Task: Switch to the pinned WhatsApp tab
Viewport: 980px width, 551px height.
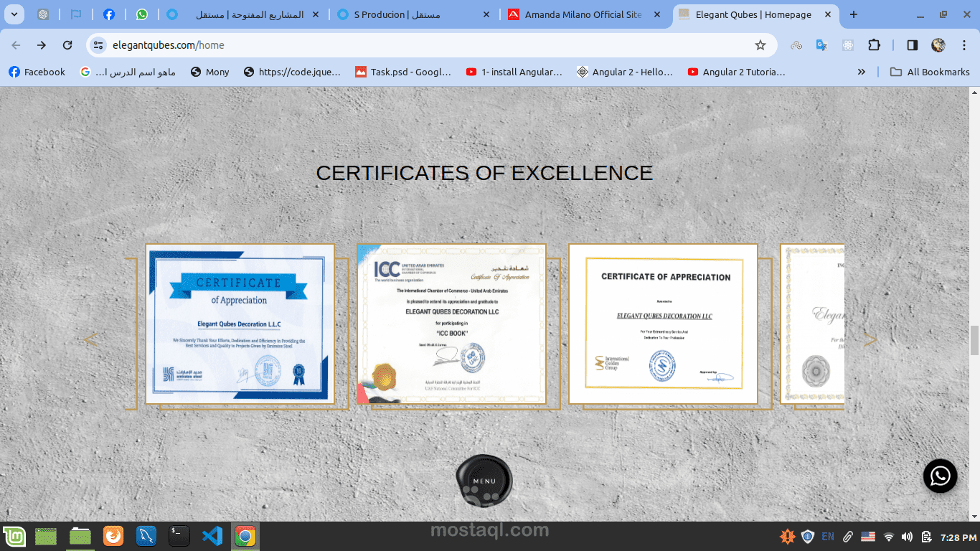Action: click(x=142, y=14)
